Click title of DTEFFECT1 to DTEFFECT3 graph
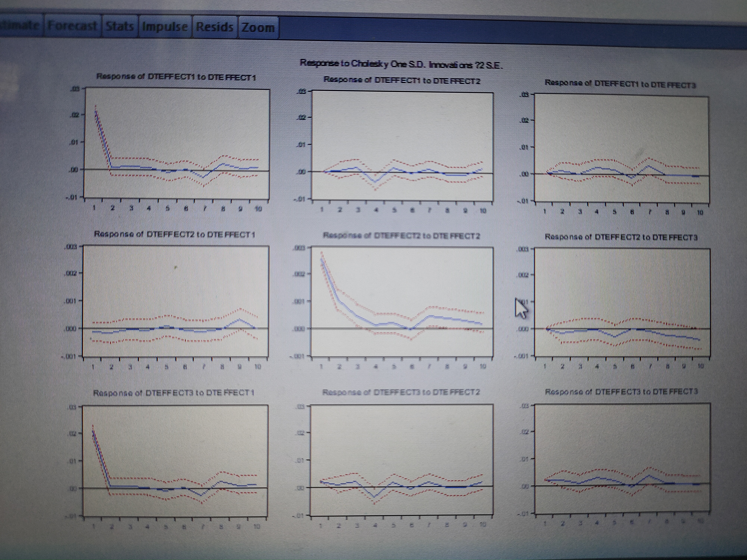Viewport: 747px width, 560px height. click(x=620, y=84)
